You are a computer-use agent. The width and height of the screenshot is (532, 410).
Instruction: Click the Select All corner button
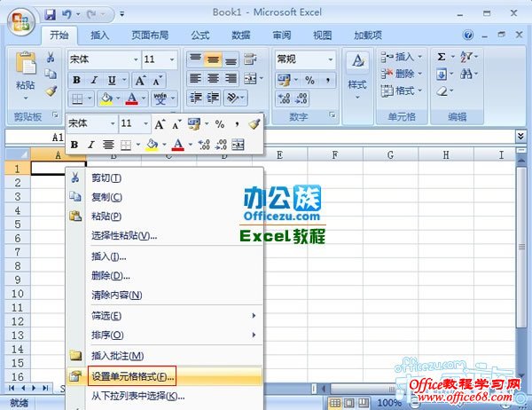point(18,154)
